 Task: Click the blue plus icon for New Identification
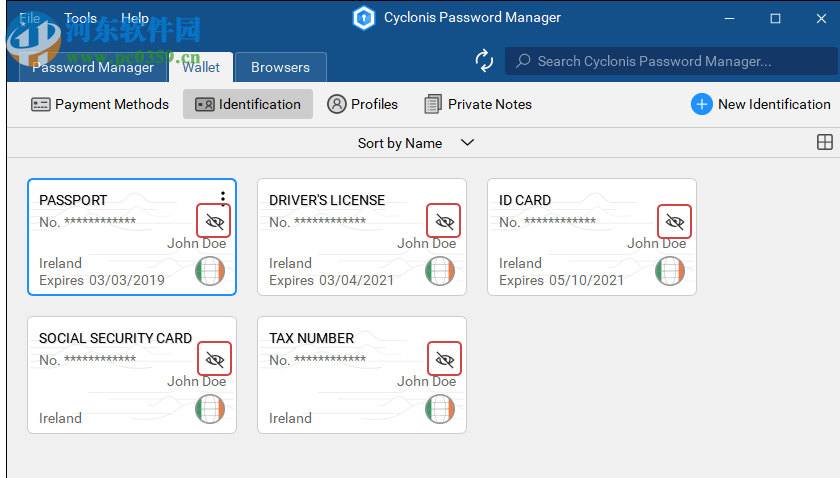[x=702, y=104]
